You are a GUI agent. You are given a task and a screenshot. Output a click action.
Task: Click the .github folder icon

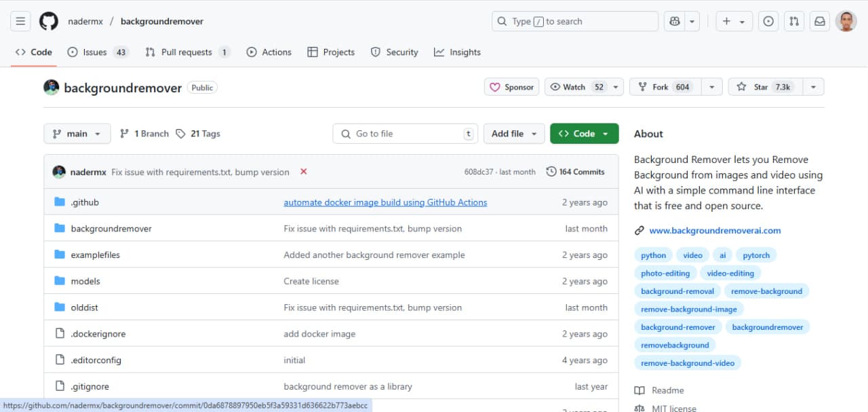tap(59, 202)
